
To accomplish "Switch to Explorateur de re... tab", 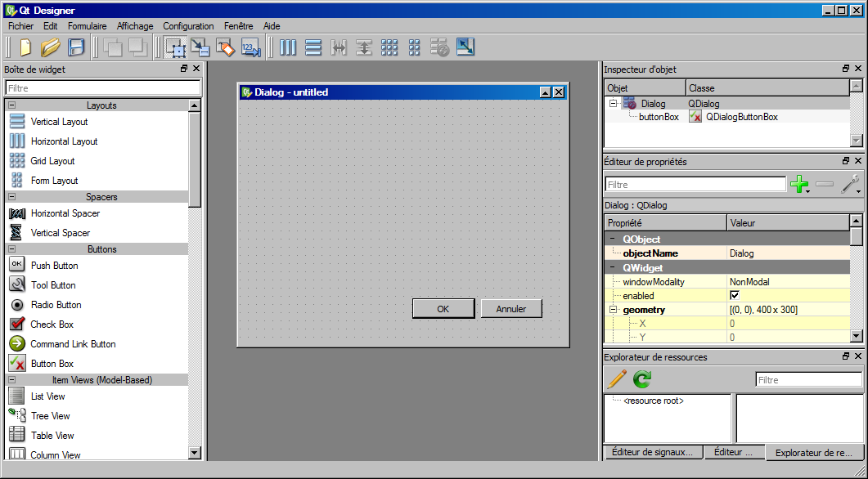I will (814, 453).
